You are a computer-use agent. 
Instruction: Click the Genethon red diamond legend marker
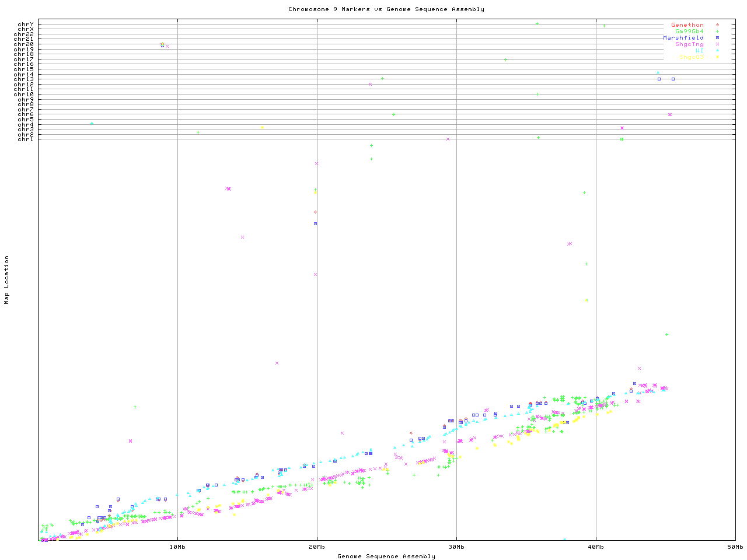[x=717, y=25]
